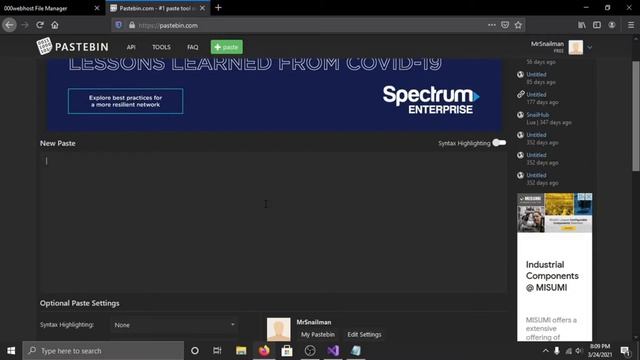
Task: Open the page actions three-dots menu
Action: tap(492, 25)
